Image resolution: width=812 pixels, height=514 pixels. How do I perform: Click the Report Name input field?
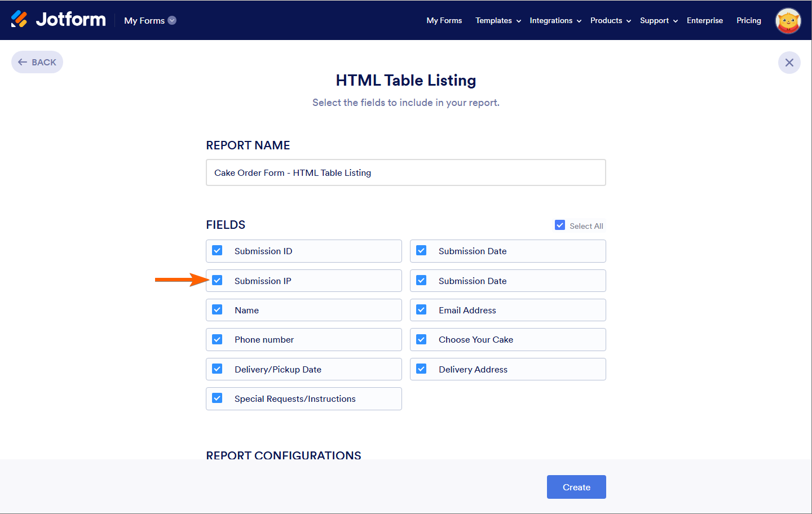405,172
